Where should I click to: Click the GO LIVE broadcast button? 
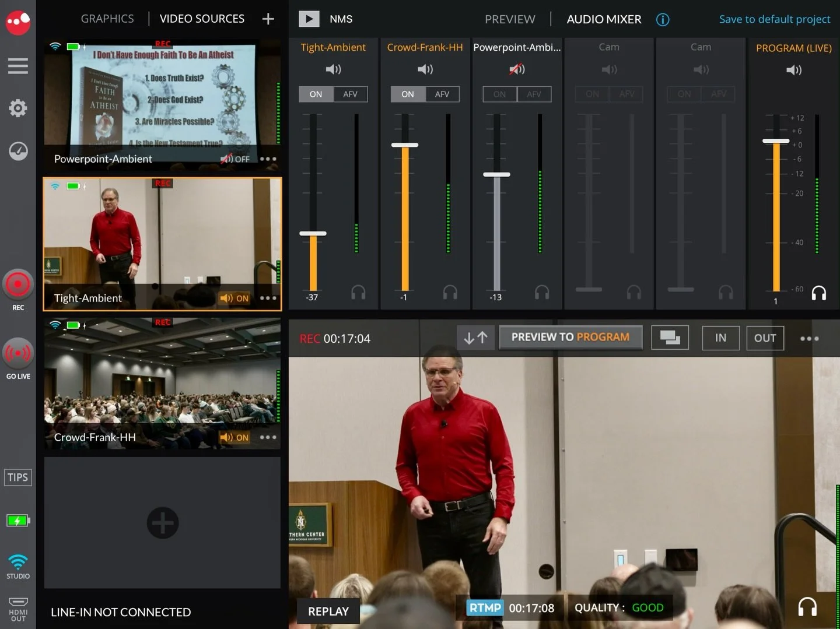click(18, 353)
